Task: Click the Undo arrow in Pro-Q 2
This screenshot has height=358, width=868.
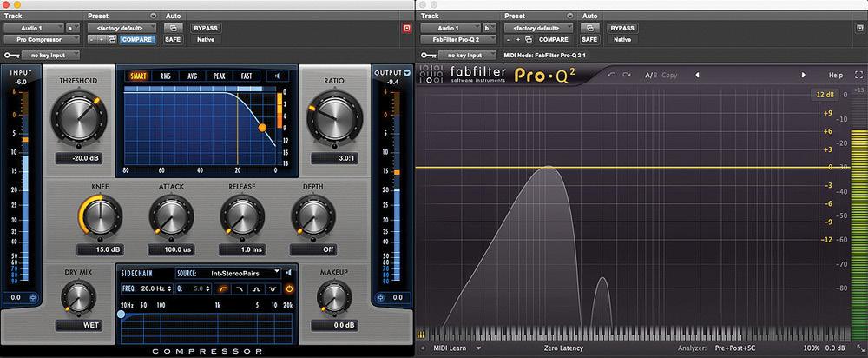Action: tap(611, 75)
